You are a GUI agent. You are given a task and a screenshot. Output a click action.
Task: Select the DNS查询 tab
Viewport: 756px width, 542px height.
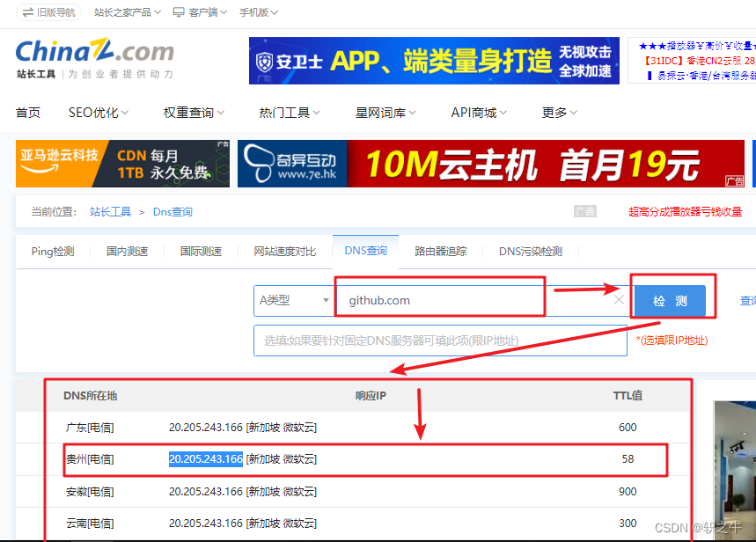[365, 251]
